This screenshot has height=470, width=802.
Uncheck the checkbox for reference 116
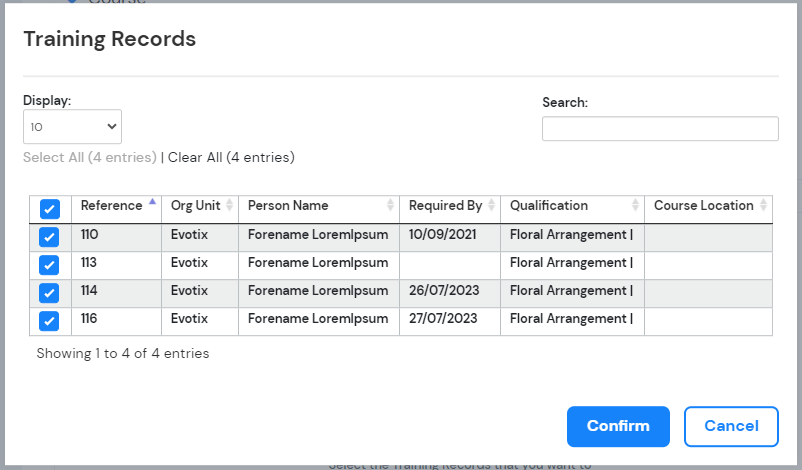[49, 321]
